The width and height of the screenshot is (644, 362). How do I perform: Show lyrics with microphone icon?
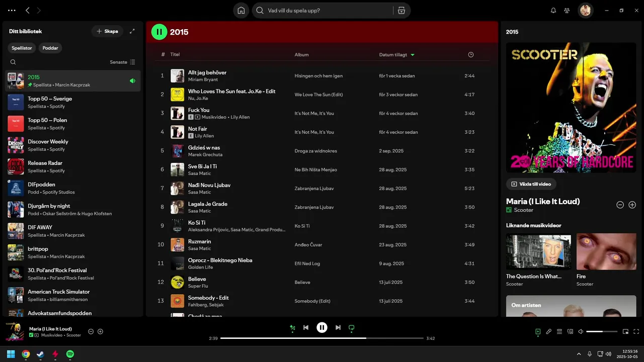point(549,332)
